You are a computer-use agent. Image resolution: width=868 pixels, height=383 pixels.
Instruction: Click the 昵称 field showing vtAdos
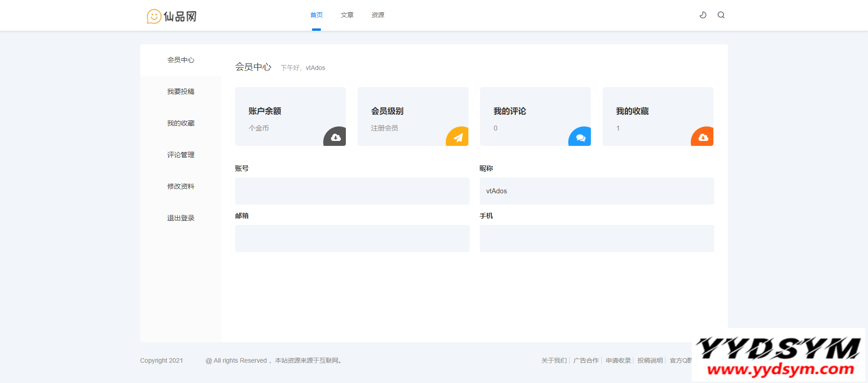(597, 191)
